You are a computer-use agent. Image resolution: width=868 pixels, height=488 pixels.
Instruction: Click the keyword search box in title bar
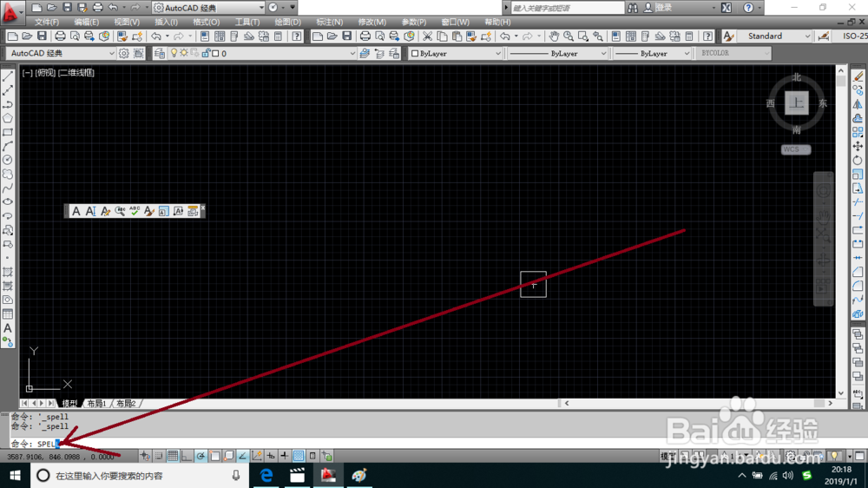coord(568,8)
